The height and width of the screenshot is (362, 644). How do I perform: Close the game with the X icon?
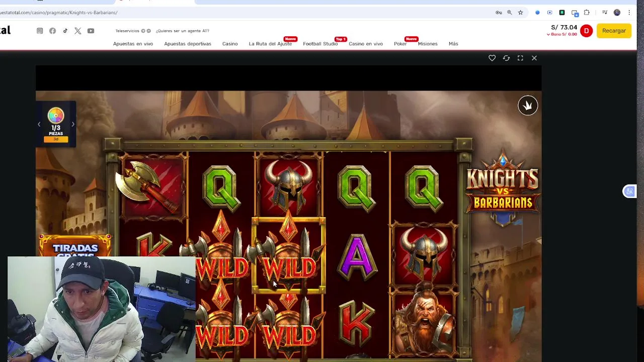tap(534, 58)
